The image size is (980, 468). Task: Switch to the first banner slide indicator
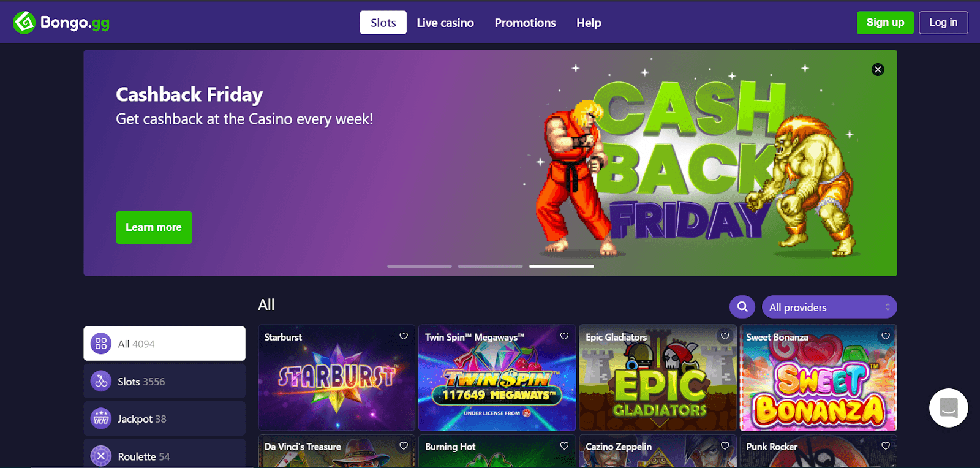pos(420,266)
